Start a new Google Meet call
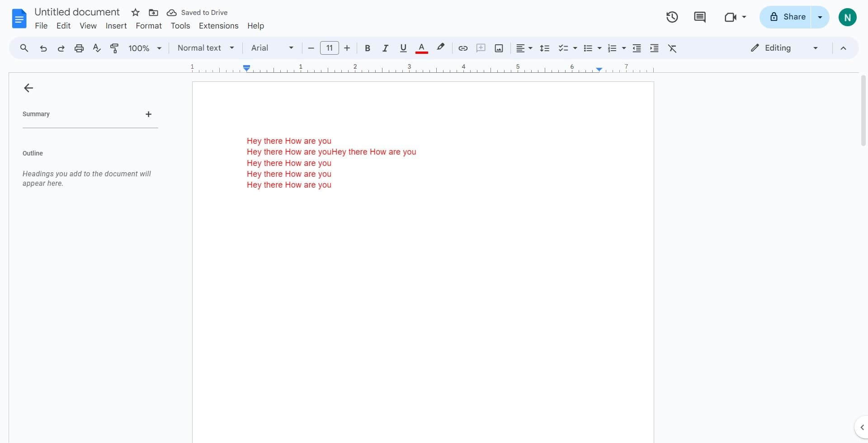The image size is (868, 443). point(731,17)
